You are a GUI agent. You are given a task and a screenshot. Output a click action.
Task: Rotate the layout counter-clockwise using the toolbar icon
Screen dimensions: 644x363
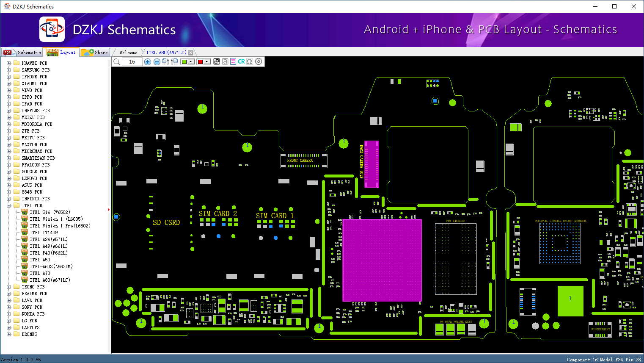(x=174, y=62)
